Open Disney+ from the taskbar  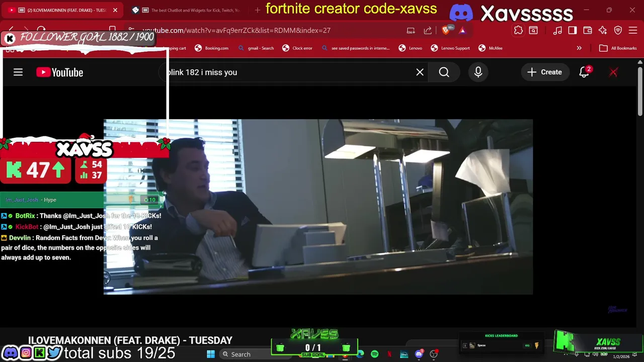tap(404, 354)
